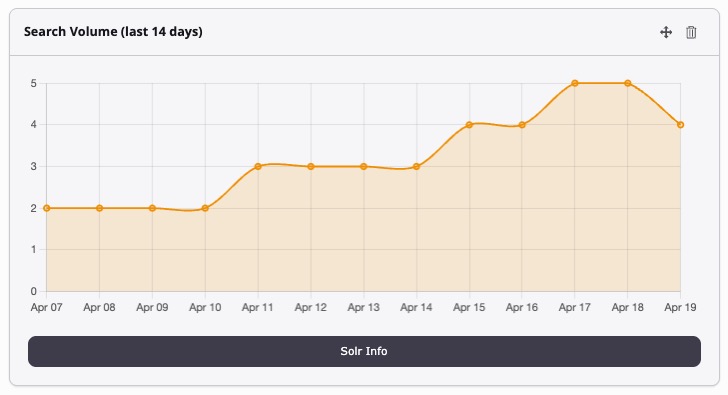
Task: Select the Apr 13 data point on chart
Action: point(364,166)
